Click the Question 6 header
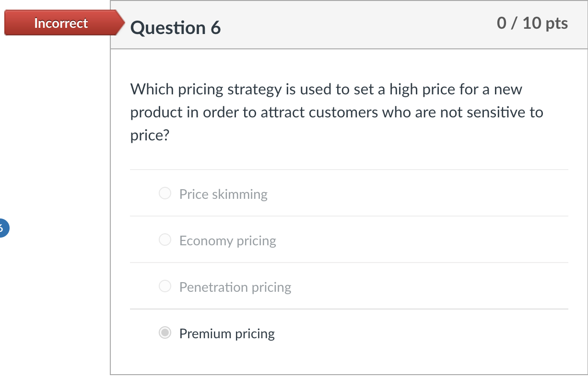Screen dimensions: 588x378 [175, 28]
